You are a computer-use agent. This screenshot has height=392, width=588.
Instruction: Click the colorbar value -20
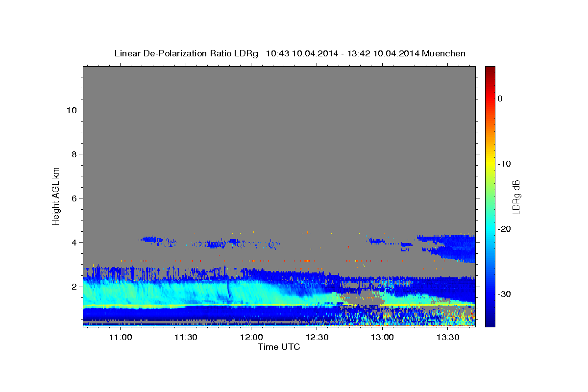(504, 229)
